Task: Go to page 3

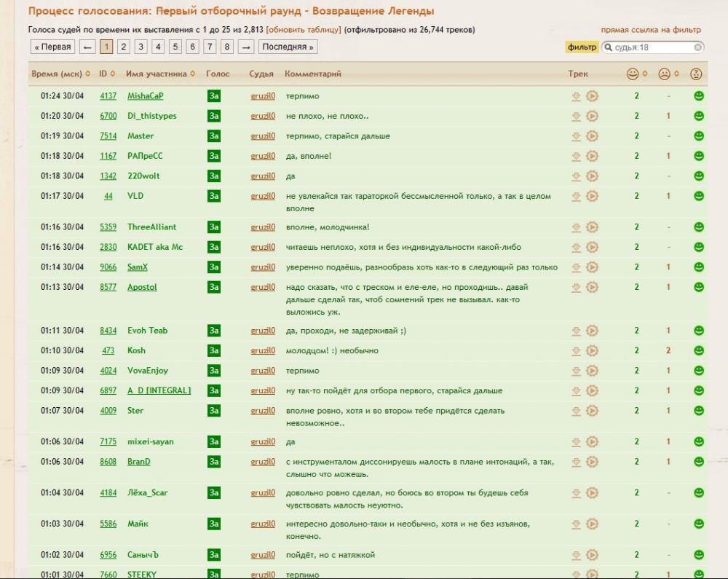Action: 141,47
